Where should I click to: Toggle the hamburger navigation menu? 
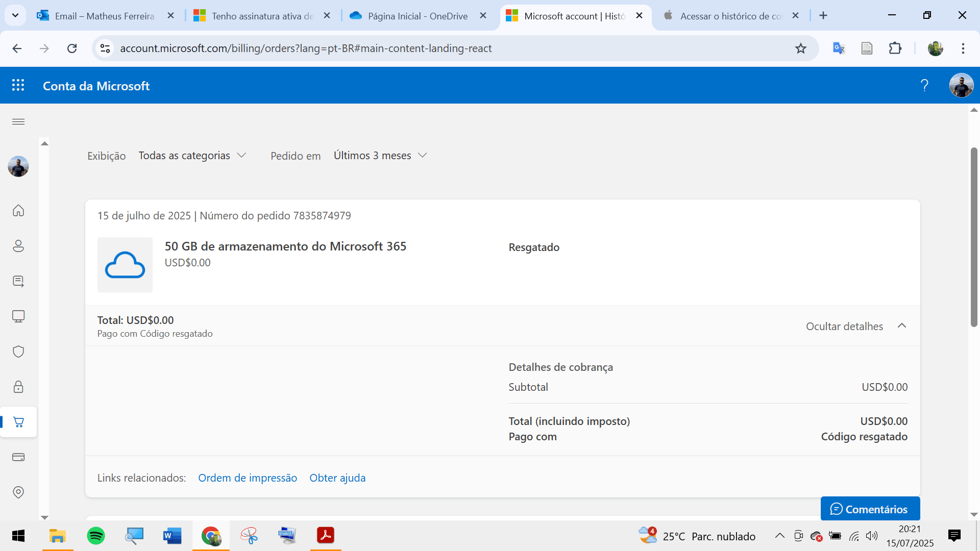click(18, 121)
